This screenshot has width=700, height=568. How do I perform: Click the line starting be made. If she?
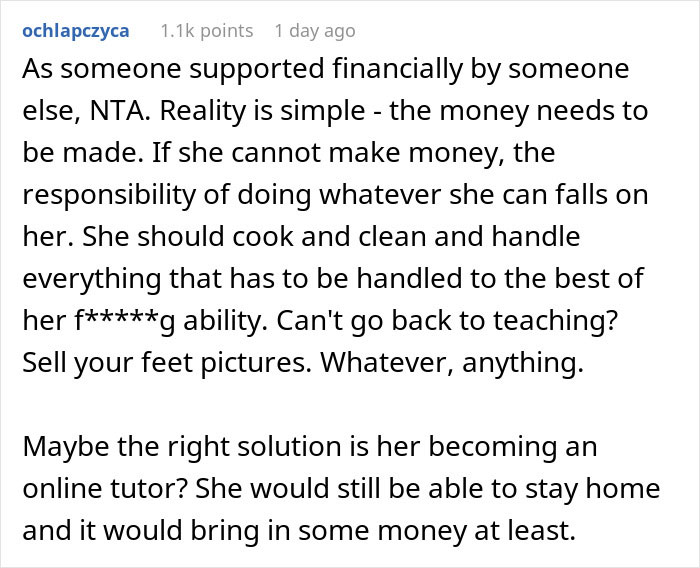tap(289, 152)
